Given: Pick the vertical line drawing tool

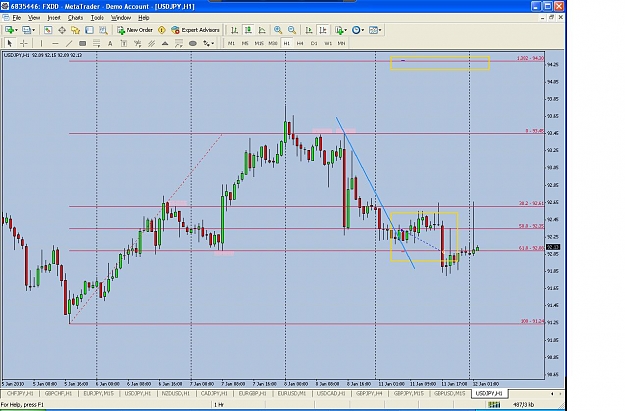Looking at the screenshot, I should click(41, 43).
